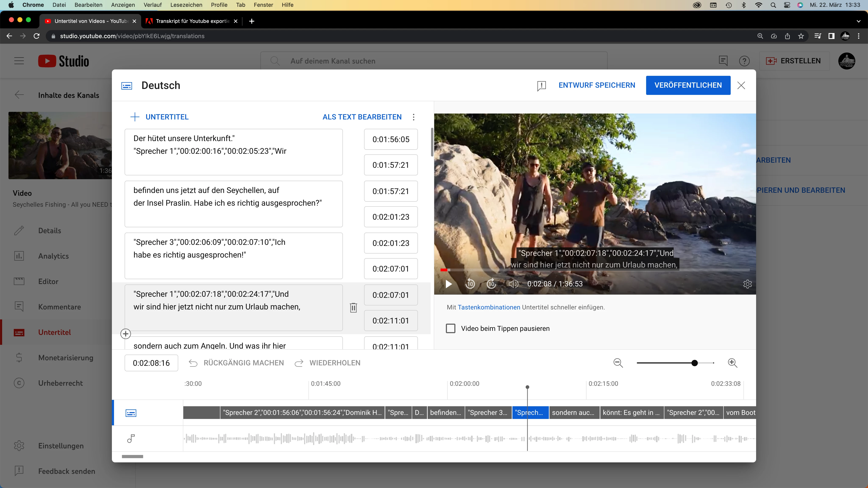Click the send feedback exclamation icon
This screenshot has width=868, height=488.
coord(541,86)
